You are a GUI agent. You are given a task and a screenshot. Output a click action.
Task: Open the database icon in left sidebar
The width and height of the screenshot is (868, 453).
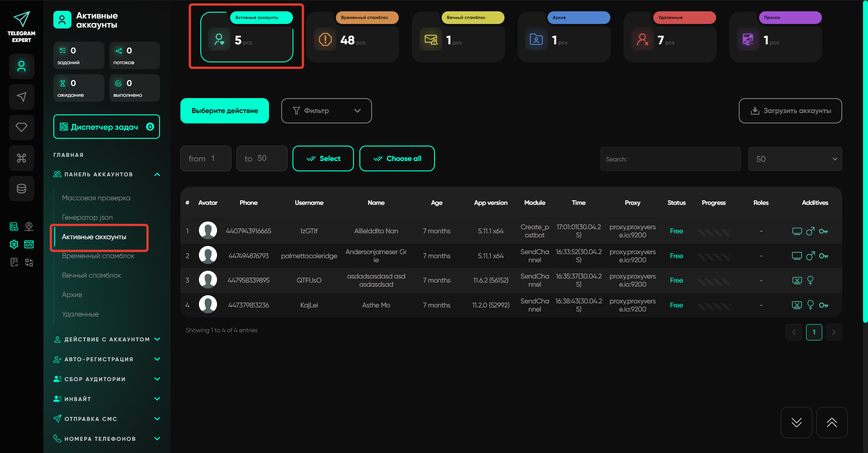point(21,189)
